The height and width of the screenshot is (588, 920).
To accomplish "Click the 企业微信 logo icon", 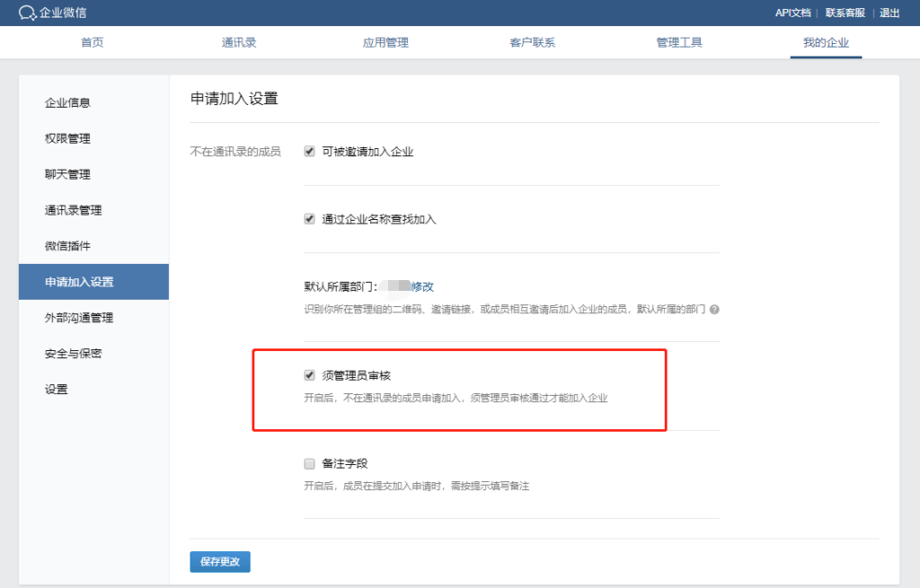I will tap(28, 13).
